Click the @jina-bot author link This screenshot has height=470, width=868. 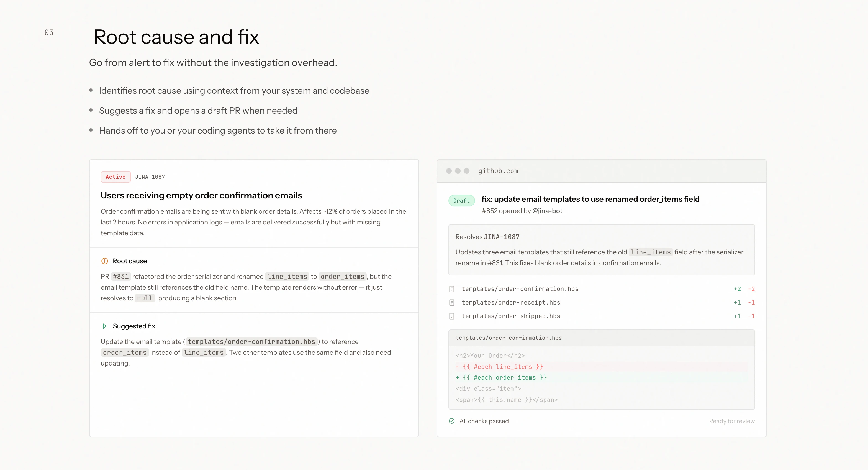tap(547, 211)
